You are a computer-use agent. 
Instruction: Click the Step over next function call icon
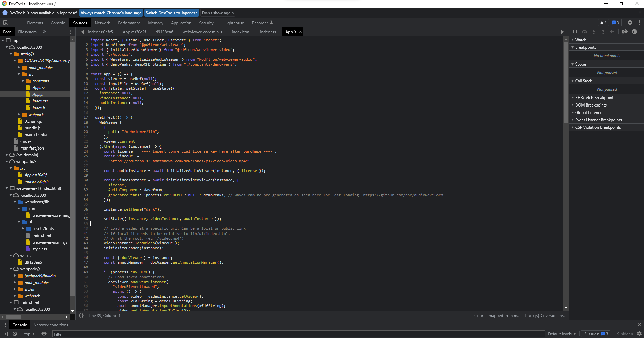pos(584,32)
